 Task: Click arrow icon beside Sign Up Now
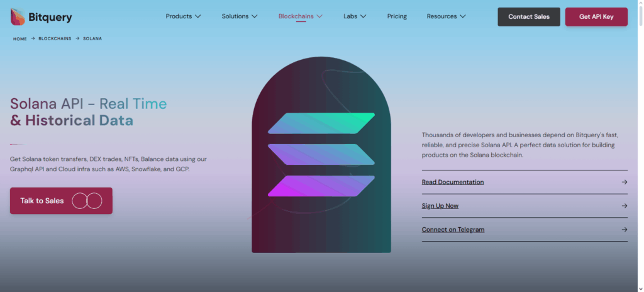tap(624, 206)
